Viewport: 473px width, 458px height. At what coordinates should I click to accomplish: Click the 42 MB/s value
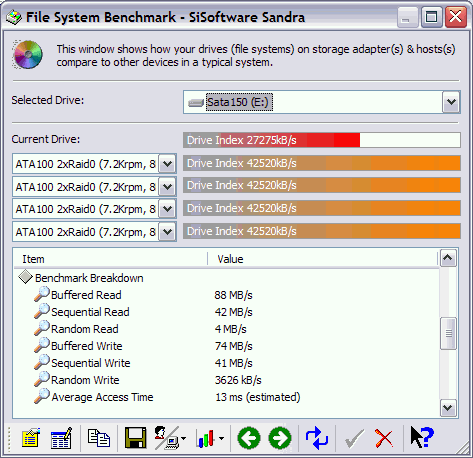[x=233, y=312]
